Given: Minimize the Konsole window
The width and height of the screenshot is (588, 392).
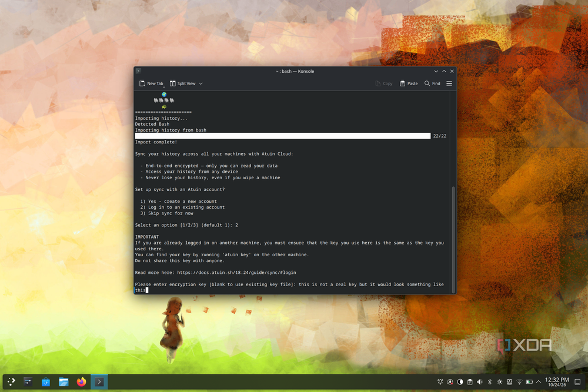Looking at the screenshot, I should coord(436,71).
